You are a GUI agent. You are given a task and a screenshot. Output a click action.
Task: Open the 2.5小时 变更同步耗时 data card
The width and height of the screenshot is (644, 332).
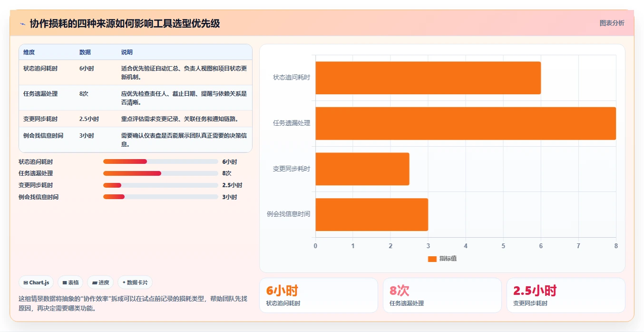click(566, 295)
